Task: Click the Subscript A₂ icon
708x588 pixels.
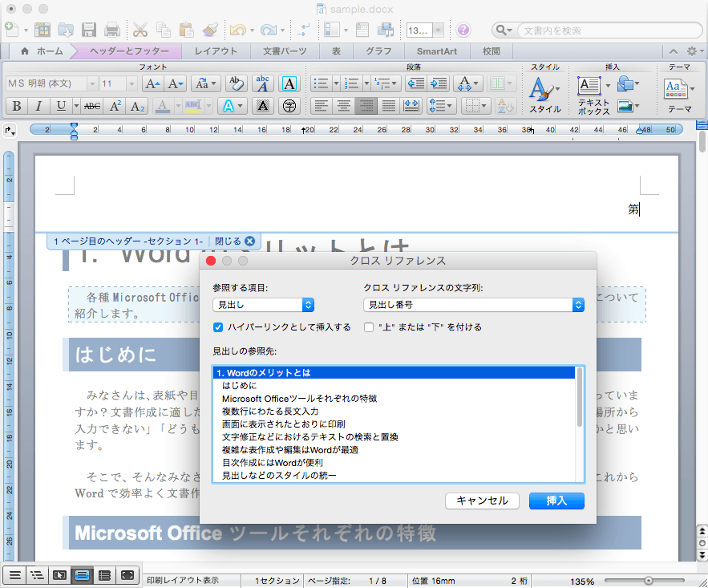Action: coord(138,106)
